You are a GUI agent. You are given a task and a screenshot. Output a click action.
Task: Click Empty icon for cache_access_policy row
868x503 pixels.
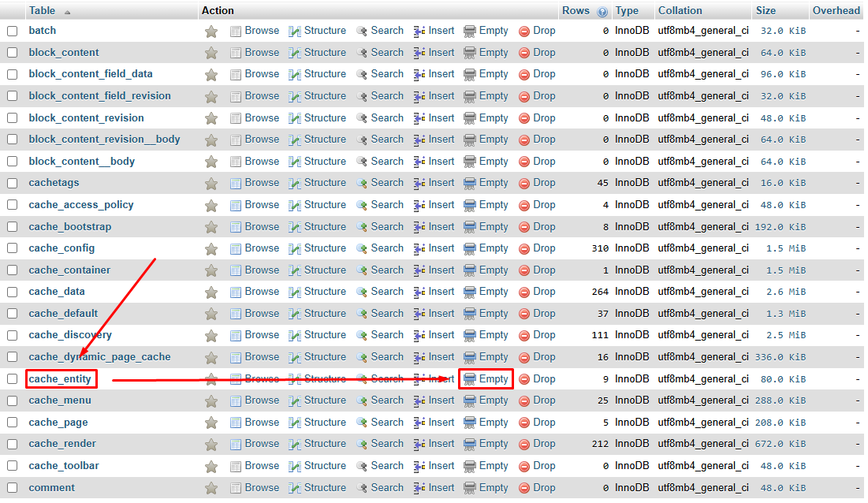tap(469, 206)
